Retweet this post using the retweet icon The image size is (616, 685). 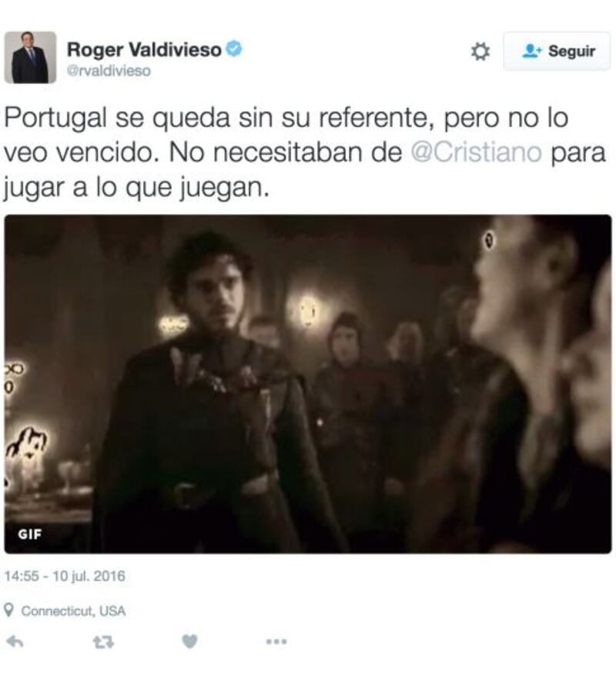(x=104, y=642)
